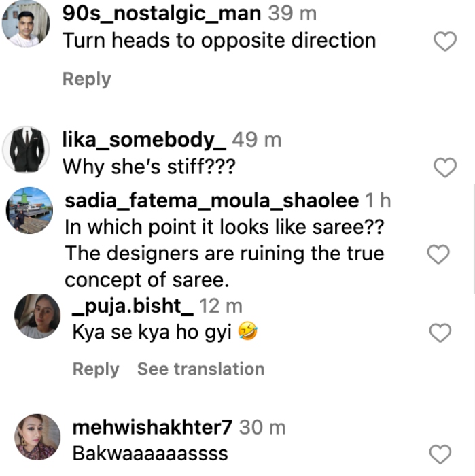Reply to 90s_nostalgic_man's comment
Viewport: 475px width, 476px height.
tap(86, 79)
